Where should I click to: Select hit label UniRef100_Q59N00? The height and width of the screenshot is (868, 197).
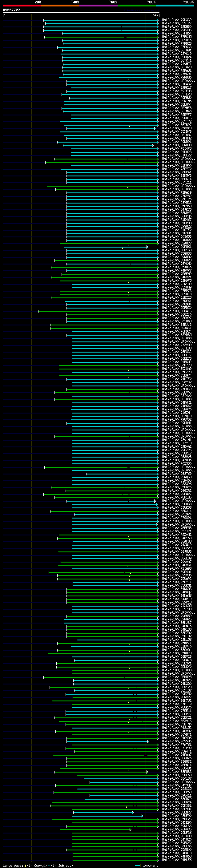pyautogui.click(x=177, y=850)
